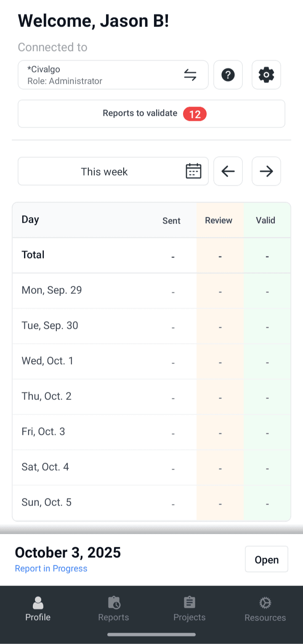Expand the This week period selector
Image resolution: width=303 pixels, height=644 pixels.
pos(104,171)
